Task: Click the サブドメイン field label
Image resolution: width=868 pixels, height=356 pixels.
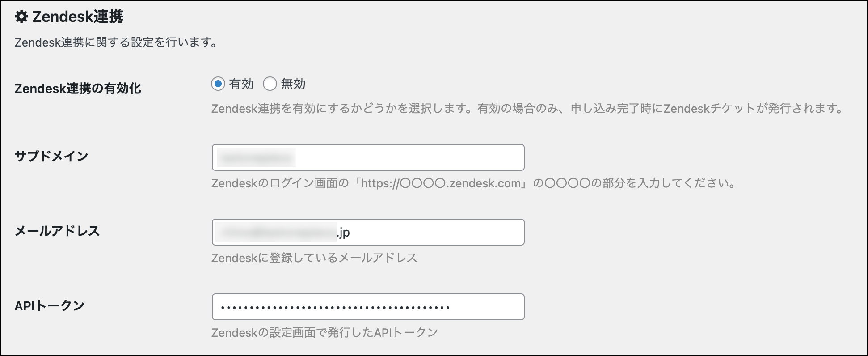Action: pos(51,156)
